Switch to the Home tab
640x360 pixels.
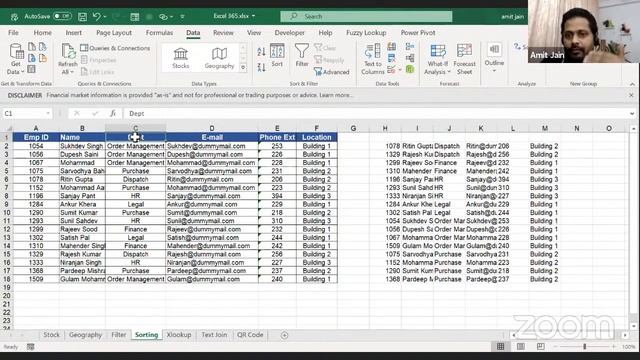tap(42, 33)
